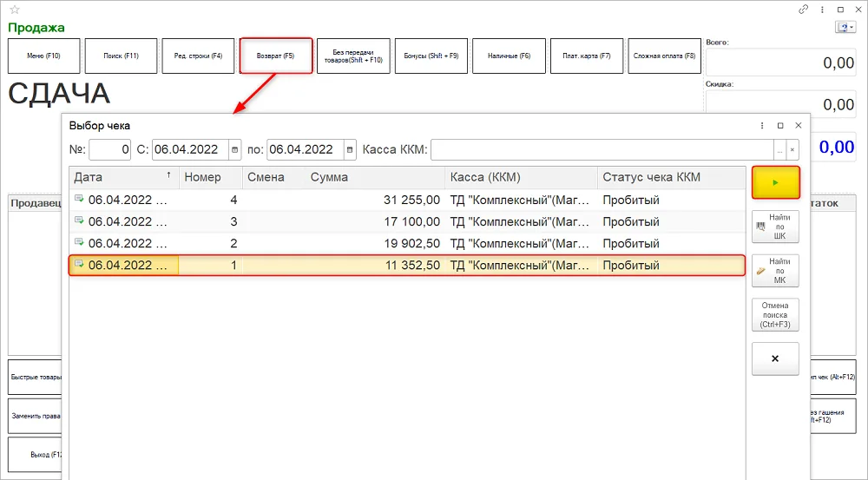Screen dimensions: 868x480
Task: Sort by the Номер column header
Action: point(210,177)
